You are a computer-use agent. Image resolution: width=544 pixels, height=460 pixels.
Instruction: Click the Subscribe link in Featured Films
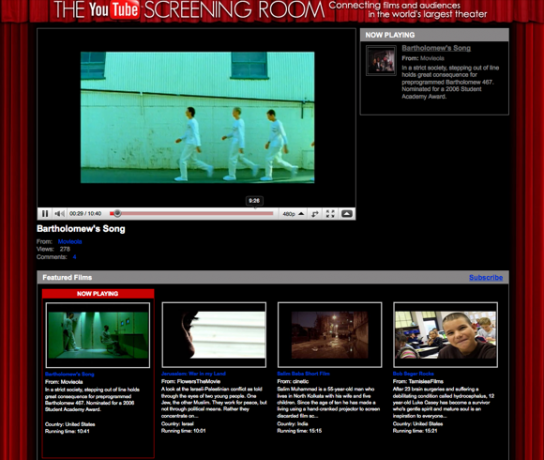[486, 278]
